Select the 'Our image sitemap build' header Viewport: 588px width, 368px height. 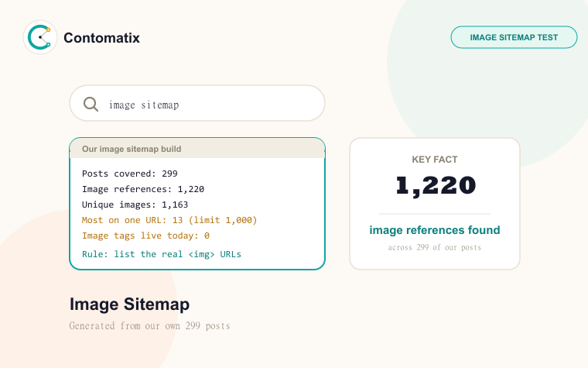point(197,149)
